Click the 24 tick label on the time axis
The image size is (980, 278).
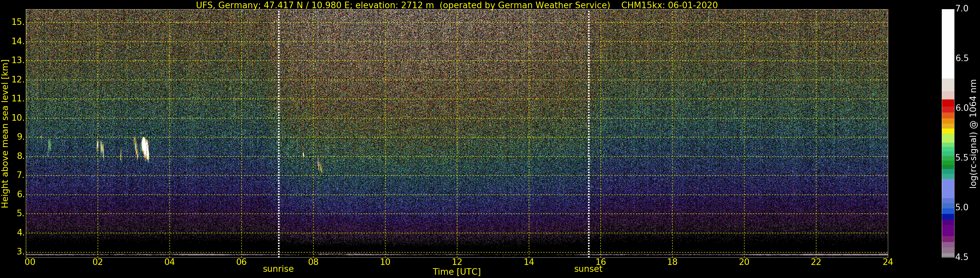coord(888,262)
